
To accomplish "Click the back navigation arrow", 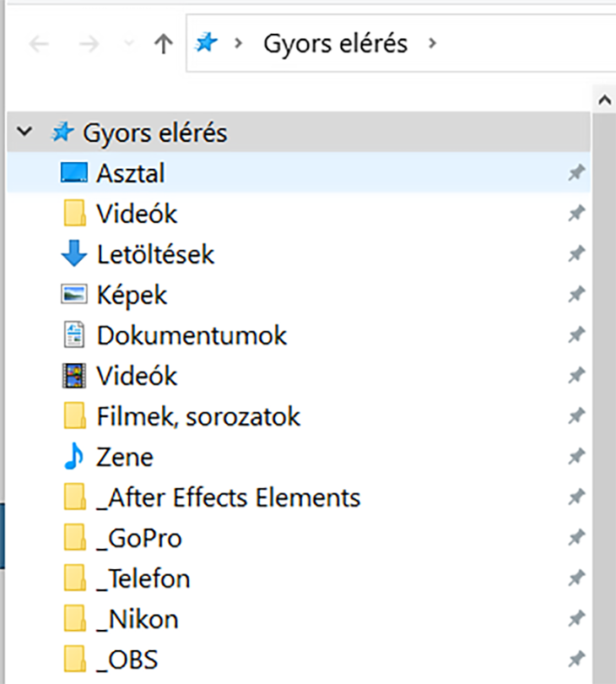I will coord(39,44).
